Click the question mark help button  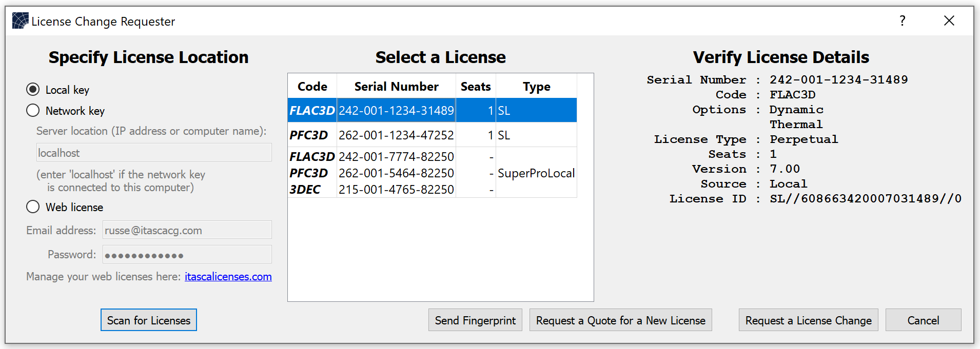click(902, 21)
